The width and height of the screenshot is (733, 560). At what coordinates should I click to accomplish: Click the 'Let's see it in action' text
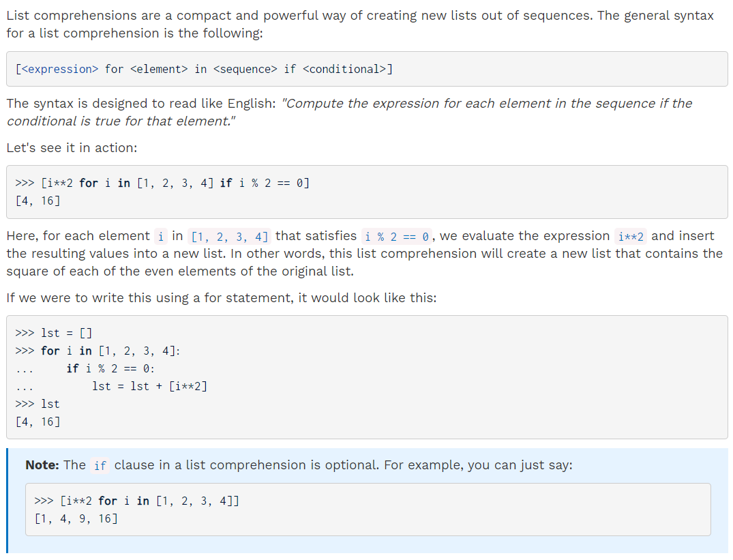72,148
